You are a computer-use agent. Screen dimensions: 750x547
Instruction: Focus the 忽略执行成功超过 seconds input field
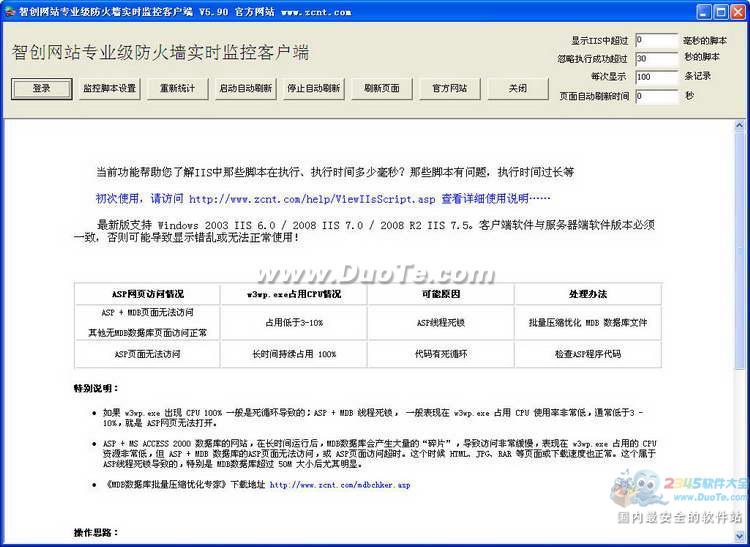point(657,58)
